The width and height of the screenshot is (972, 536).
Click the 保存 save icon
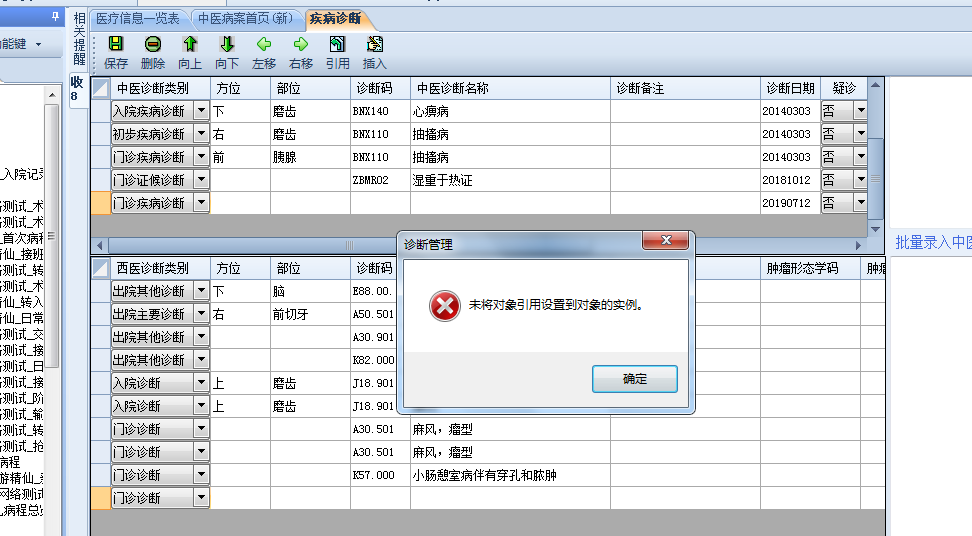[116, 44]
